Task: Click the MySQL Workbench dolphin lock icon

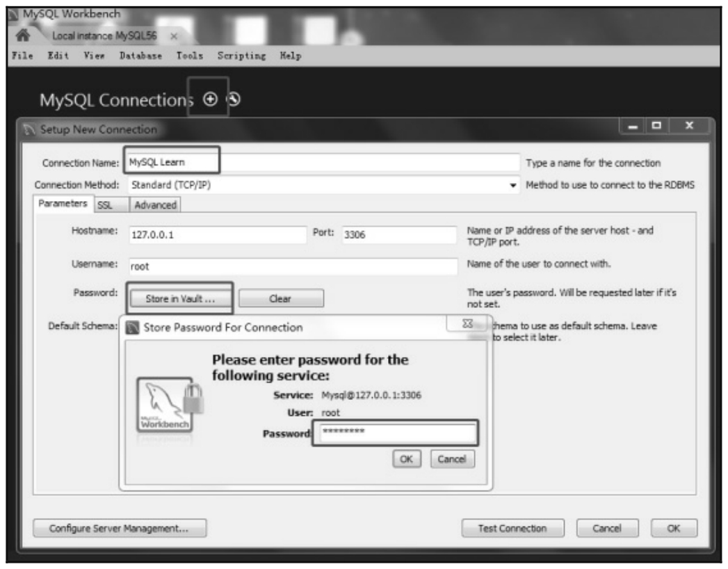Action: pyautogui.click(x=165, y=404)
